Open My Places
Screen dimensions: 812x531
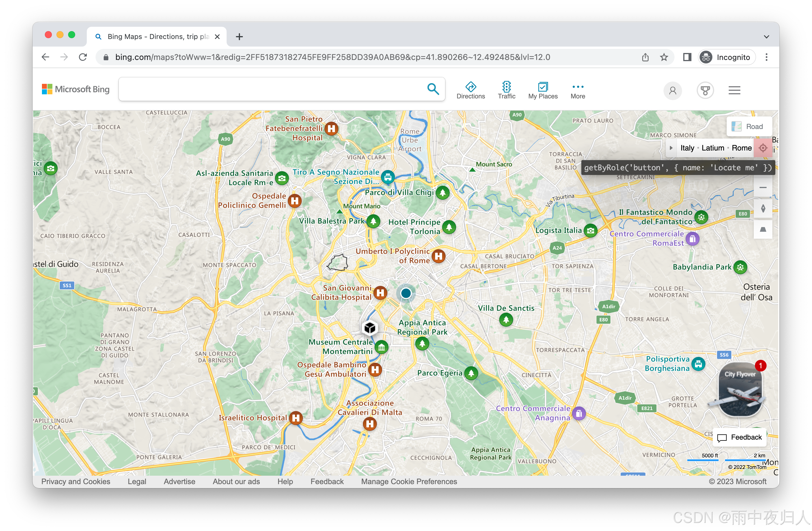pos(543,90)
